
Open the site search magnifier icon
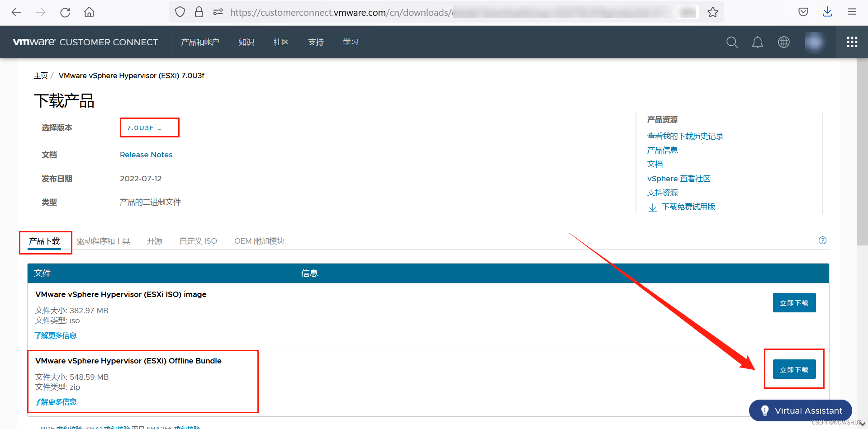click(x=732, y=42)
